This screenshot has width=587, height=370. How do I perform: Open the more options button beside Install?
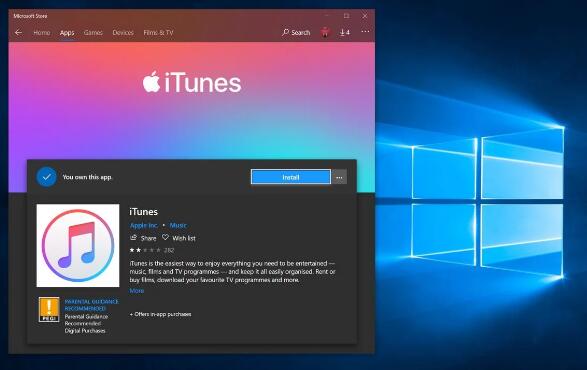[339, 177]
